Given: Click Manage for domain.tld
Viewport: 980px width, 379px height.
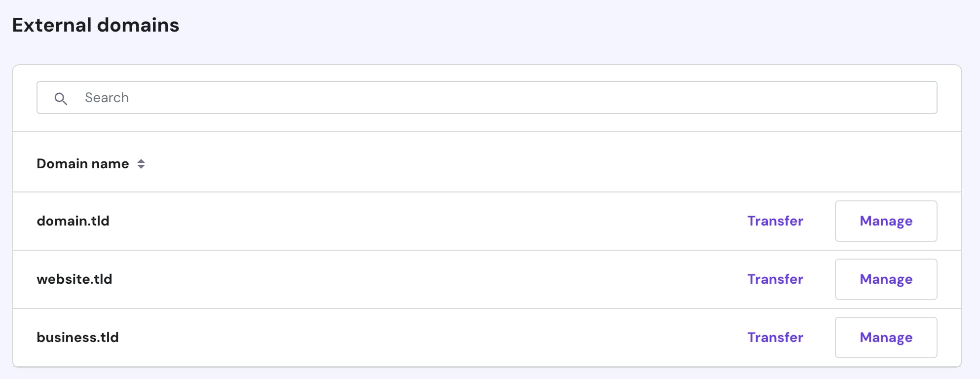Looking at the screenshot, I should tap(886, 221).
